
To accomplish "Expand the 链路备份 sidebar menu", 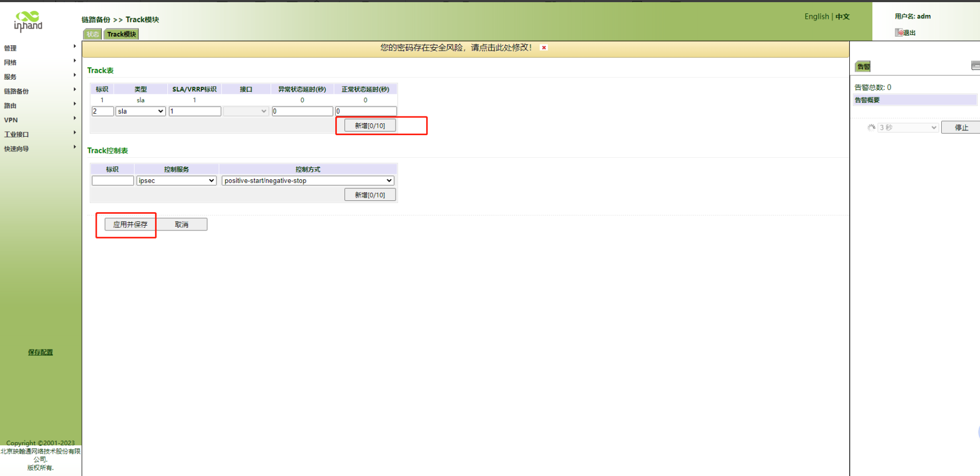I will [x=39, y=91].
